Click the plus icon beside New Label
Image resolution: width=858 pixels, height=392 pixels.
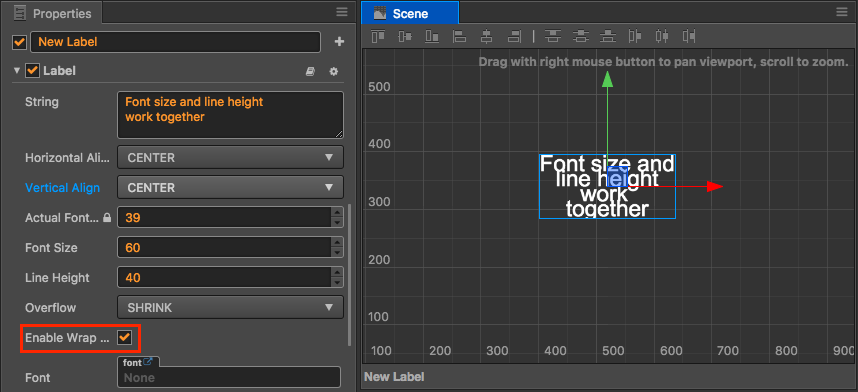[339, 42]
